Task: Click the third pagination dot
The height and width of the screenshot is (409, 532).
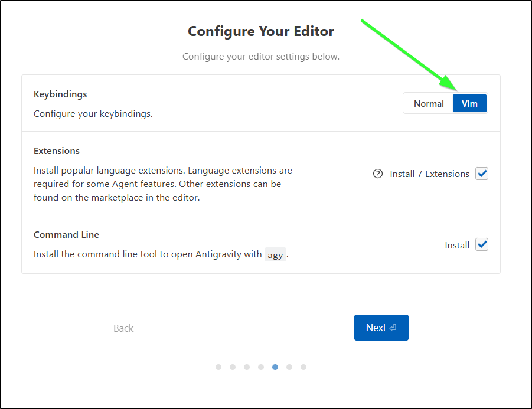Action: click(247, 367)
